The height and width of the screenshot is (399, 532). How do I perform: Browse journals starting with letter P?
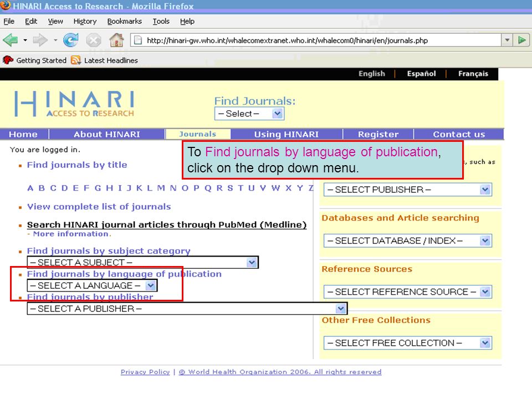click(x=196, y=188)
